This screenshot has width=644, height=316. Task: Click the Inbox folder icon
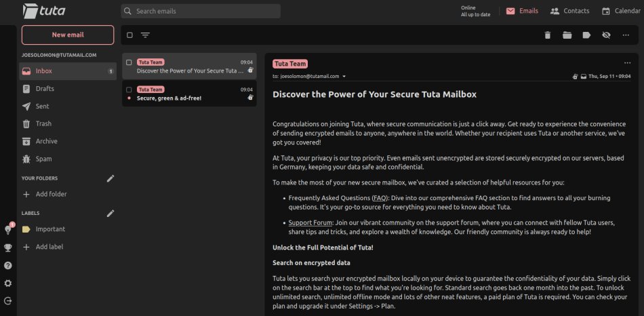tap(26, 71)
